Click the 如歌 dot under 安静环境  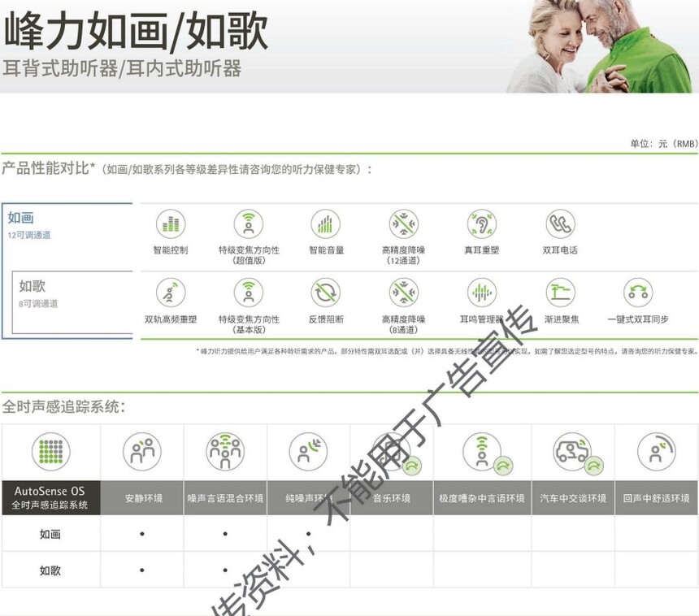(x=142, y=570)
